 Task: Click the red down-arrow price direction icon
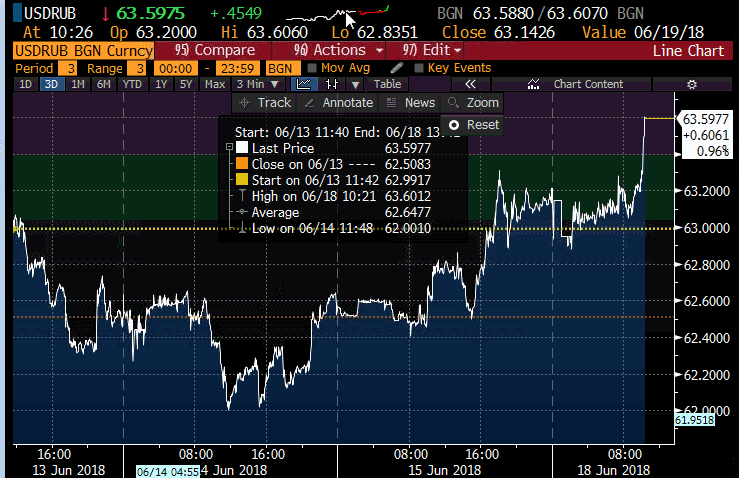click(106, 14)
